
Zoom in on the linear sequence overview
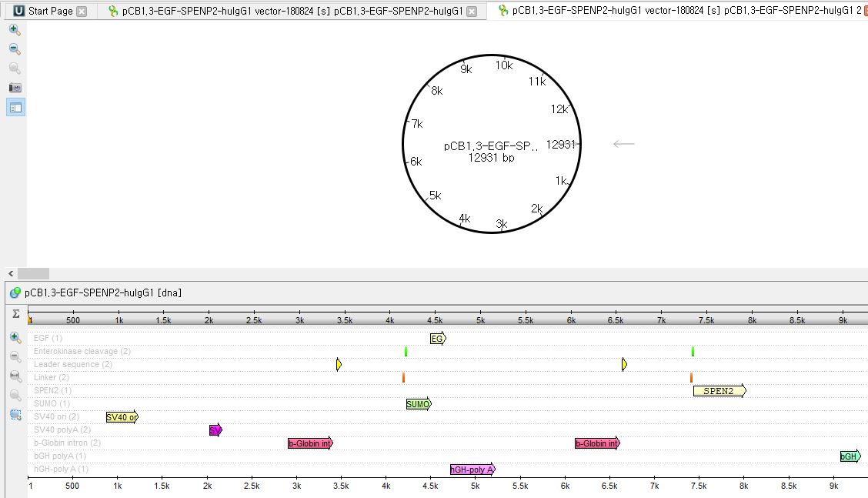point(15,337)
